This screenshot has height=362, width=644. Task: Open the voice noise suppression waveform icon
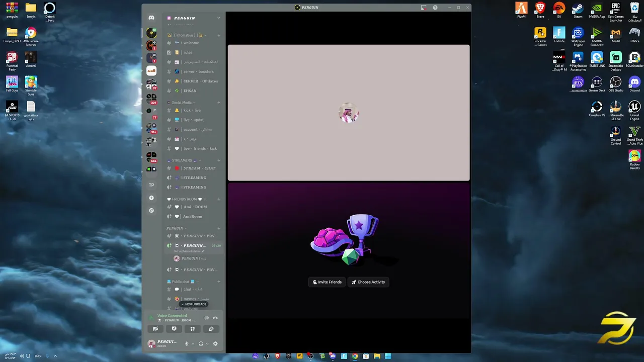coord(206,318)
